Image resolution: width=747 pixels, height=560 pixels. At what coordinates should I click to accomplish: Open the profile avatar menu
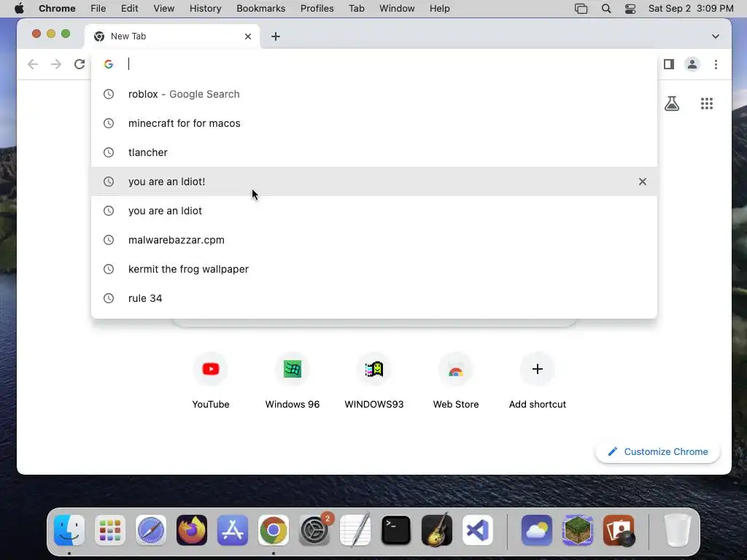click(692, 64)
